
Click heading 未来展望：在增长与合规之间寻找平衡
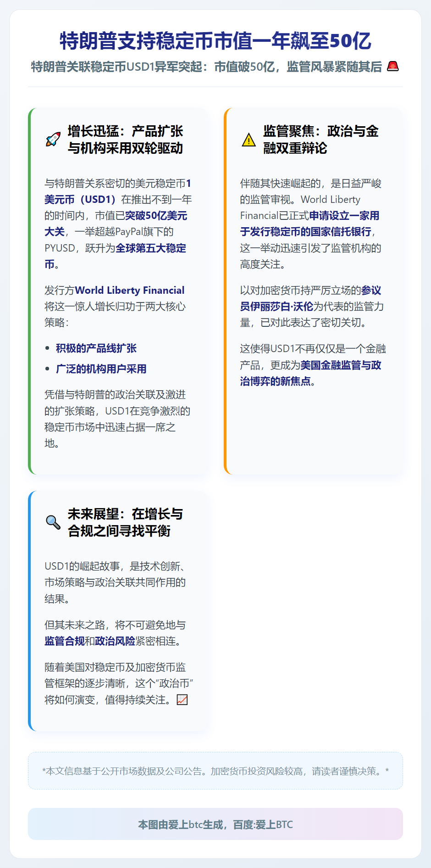(125, 522)
